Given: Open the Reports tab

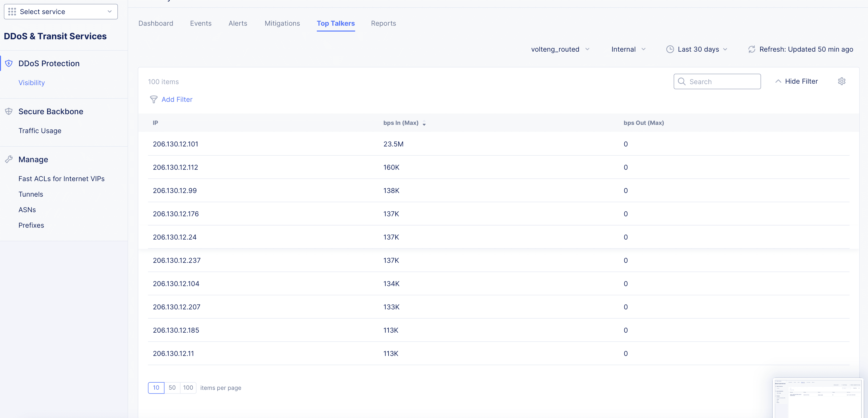Looking at the screenshot, I should [384, 23].
